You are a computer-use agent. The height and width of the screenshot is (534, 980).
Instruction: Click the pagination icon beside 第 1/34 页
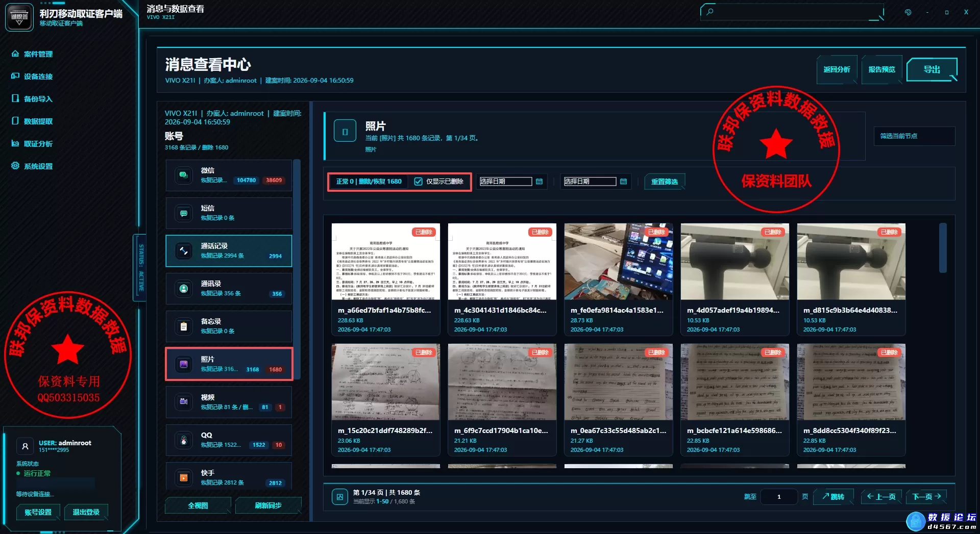[x=339, y=497]
